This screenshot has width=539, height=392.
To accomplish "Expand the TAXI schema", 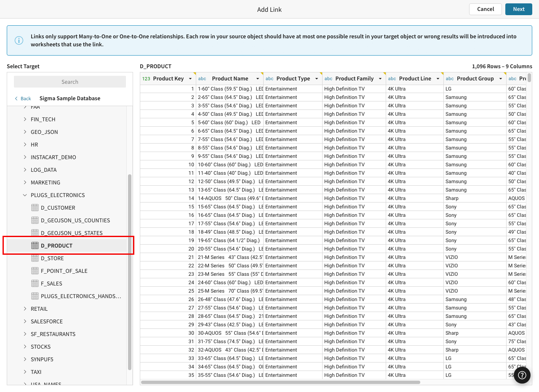I will point(25,372).
